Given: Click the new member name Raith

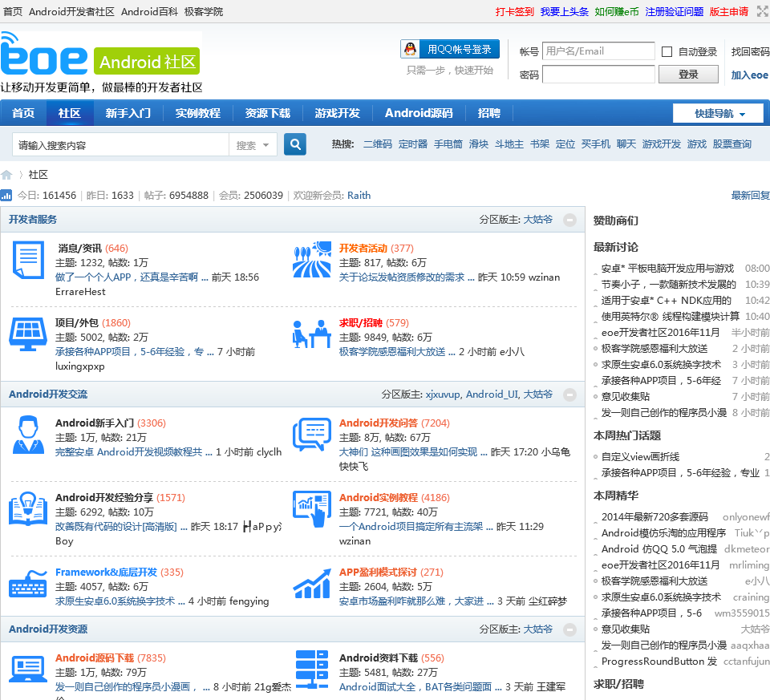Looking at the screenshot, I should tap(359, 196).
